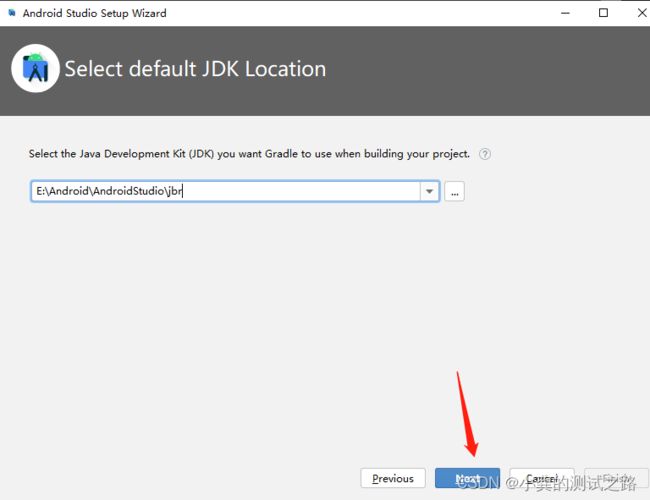Open the JDK path dropdown arrow
This screenshot has width=650, height=500.
click(x=429, y=191)
